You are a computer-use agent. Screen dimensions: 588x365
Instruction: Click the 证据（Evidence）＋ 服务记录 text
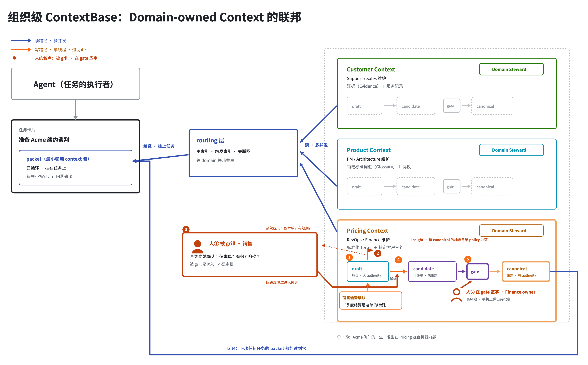coord(375,86)
